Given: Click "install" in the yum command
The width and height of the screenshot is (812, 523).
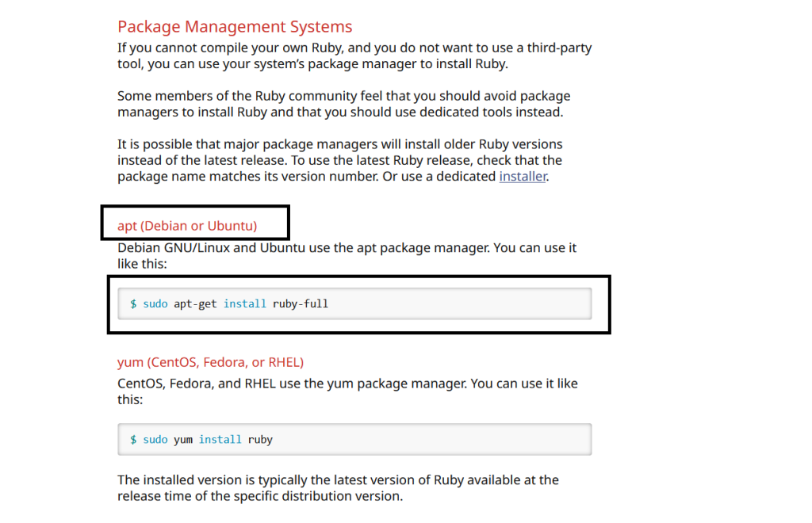Looking at the screenshot, I should tap(220, 439).
